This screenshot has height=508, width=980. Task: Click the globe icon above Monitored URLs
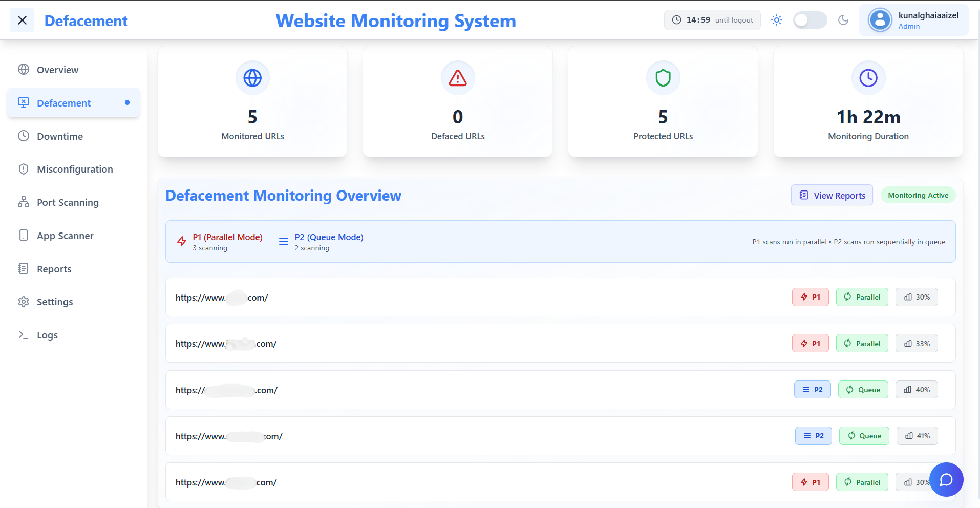[x=252, y=78]
